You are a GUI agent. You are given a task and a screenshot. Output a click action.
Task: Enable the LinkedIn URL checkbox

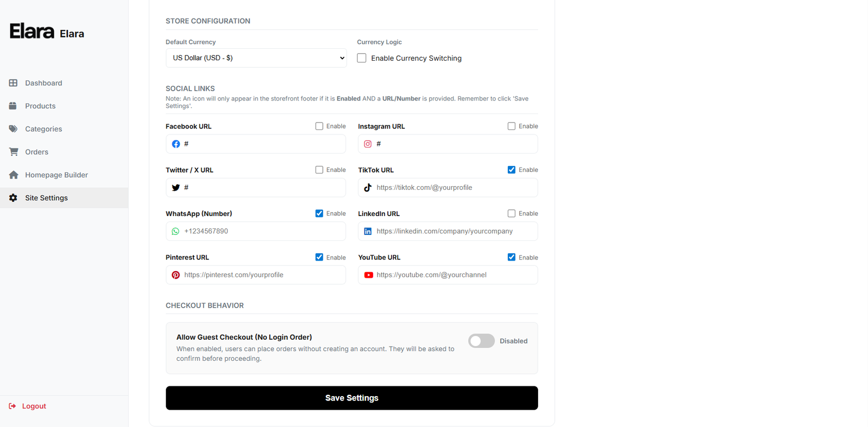(x=512, y=213)
